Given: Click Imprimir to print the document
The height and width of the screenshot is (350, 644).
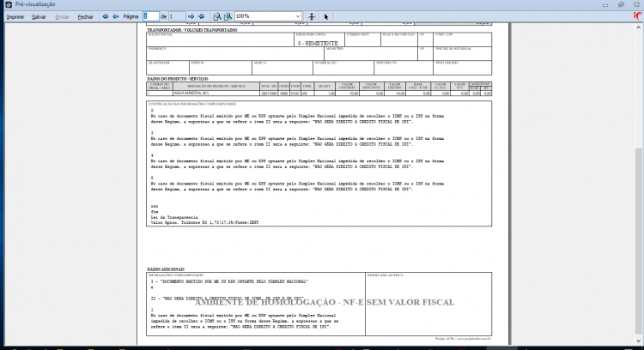Looking at the screenshot, I should 15,17.
